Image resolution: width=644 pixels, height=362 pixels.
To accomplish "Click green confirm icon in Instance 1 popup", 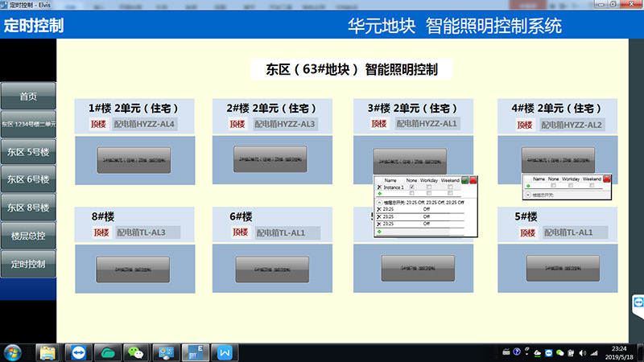I will (464, 180).
